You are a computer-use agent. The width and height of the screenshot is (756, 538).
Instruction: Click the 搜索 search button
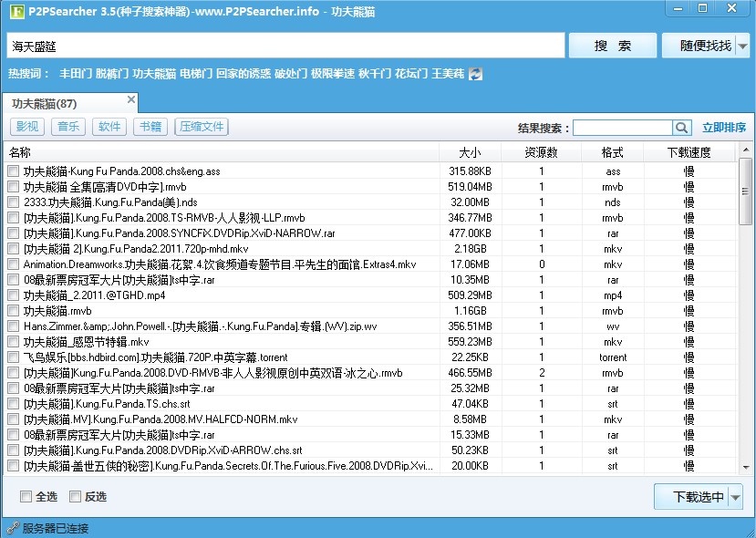[x=613, y=46]
